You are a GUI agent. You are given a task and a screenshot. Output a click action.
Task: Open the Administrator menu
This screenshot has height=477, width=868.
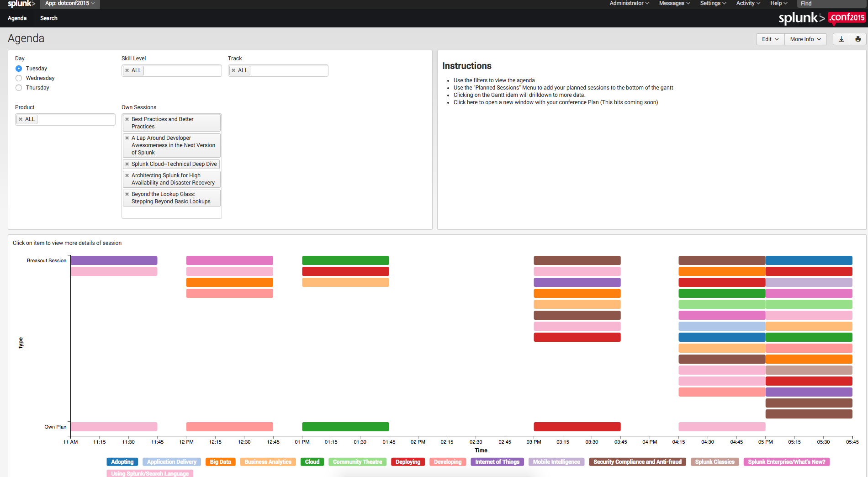click(629, 3)
